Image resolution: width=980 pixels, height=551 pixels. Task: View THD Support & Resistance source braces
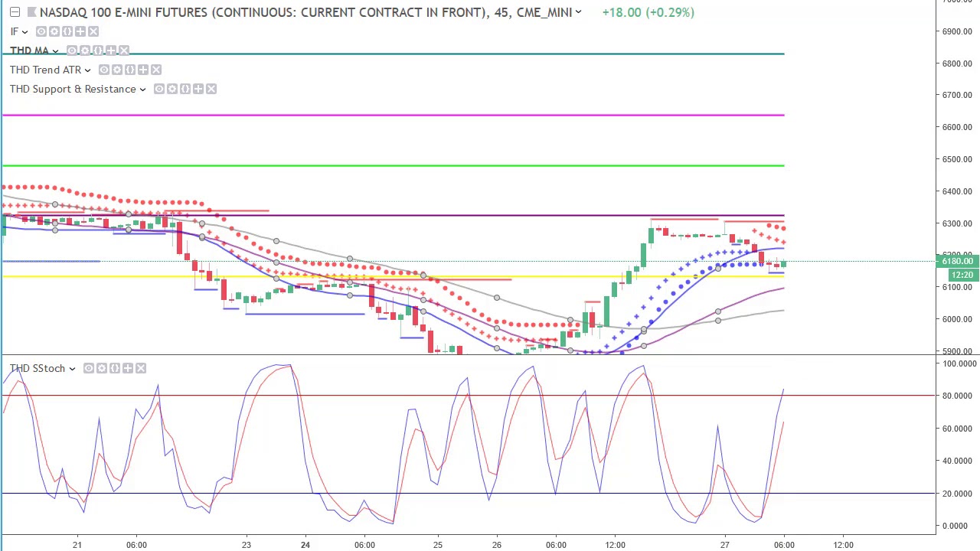(185, 90)
